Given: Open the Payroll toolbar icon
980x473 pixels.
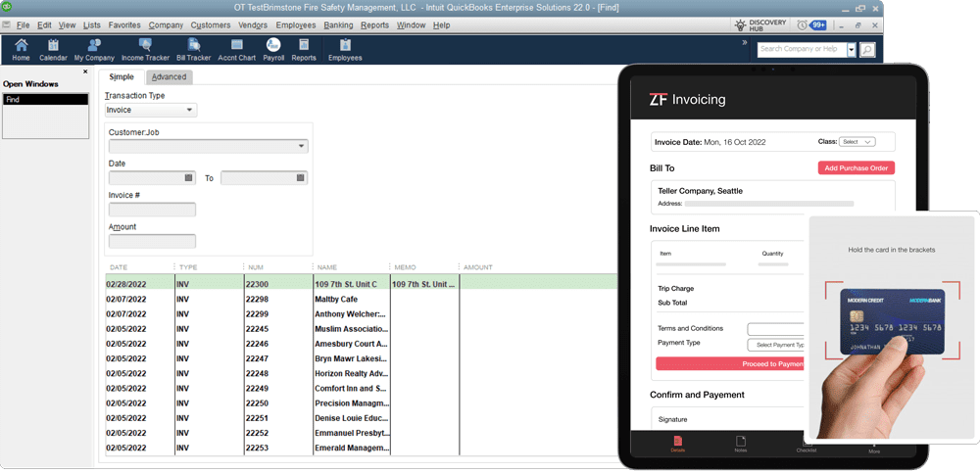Looking at the screenshot, I should click(273, 49).
